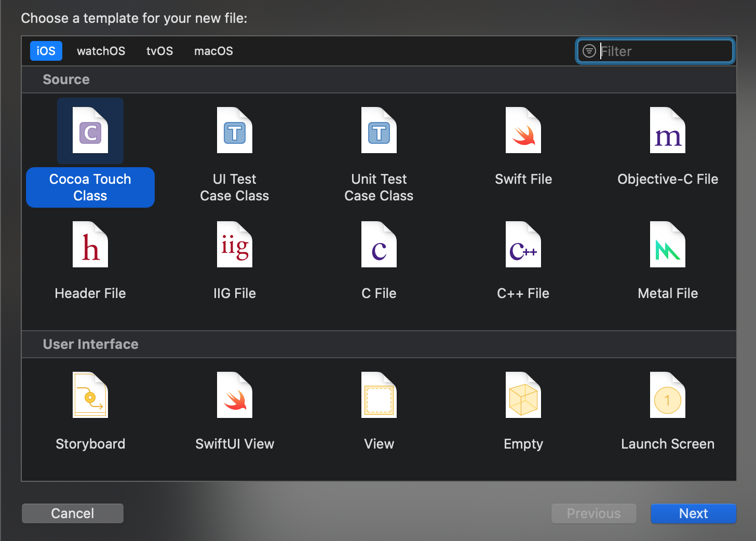
Task: Select the C++ File icon
Action: tap(523, 245)
